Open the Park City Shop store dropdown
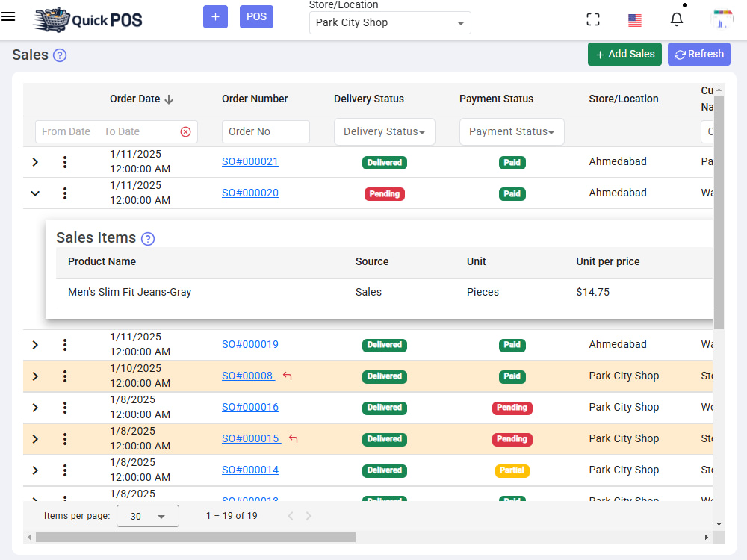 [390, 23]
